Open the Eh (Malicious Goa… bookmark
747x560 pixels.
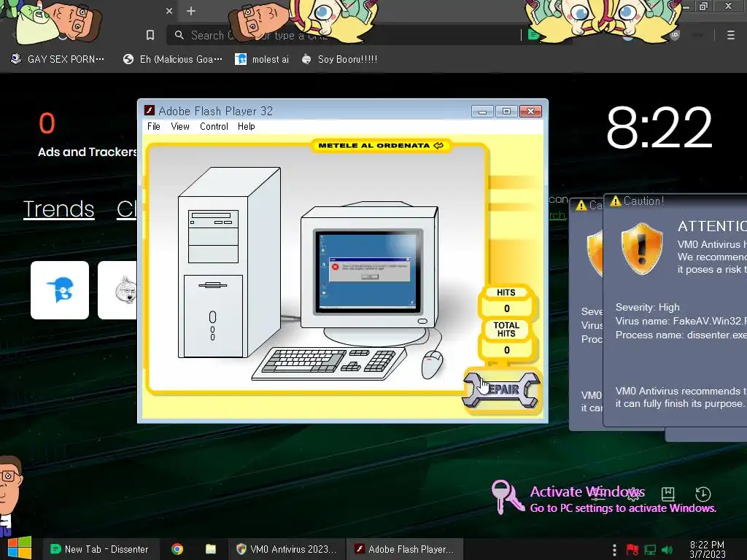pyautogui.click(x=172, y=60)
